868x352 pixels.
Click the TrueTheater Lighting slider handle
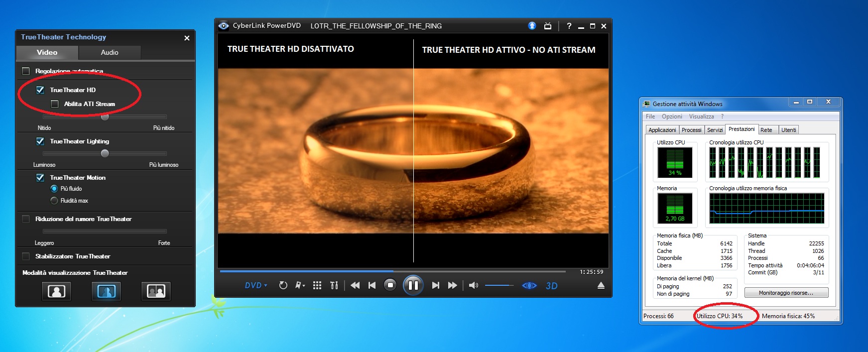[x=105, y=153]
